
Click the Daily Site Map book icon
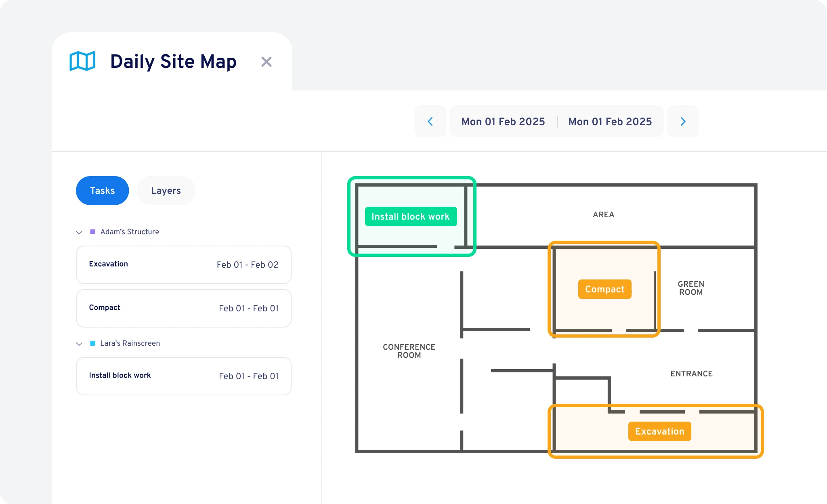point(82,61)
